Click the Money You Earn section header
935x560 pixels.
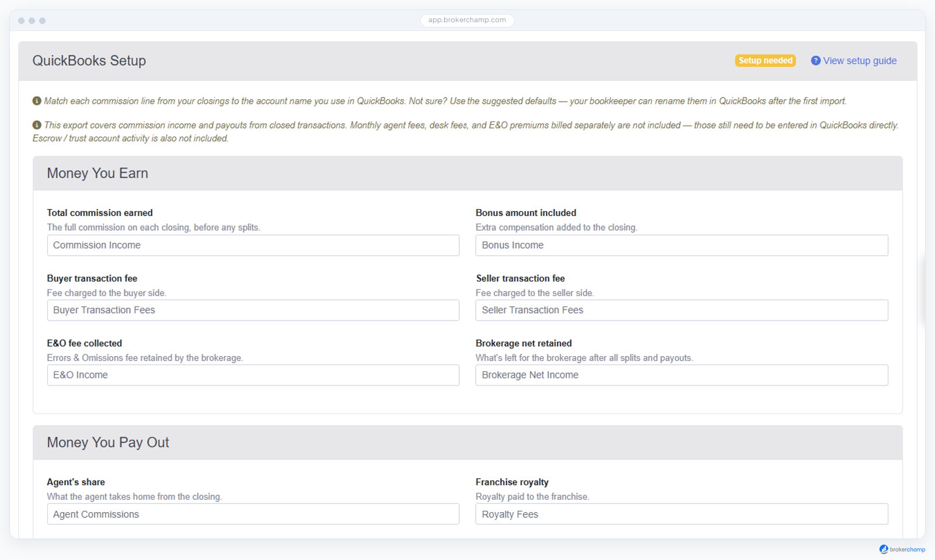coord(467,173)
